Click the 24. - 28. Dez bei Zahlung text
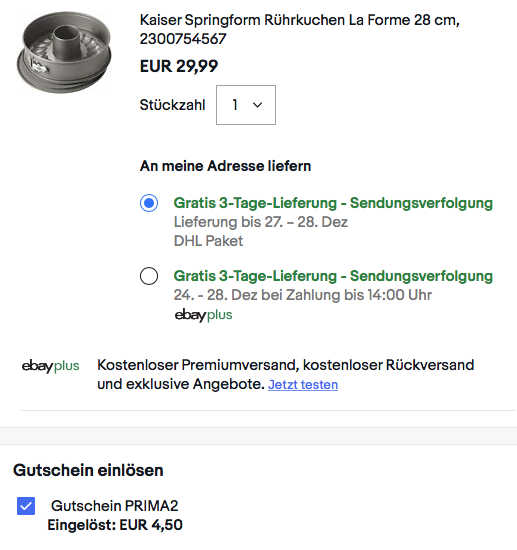517x550 pixels. tap(303, 295)
